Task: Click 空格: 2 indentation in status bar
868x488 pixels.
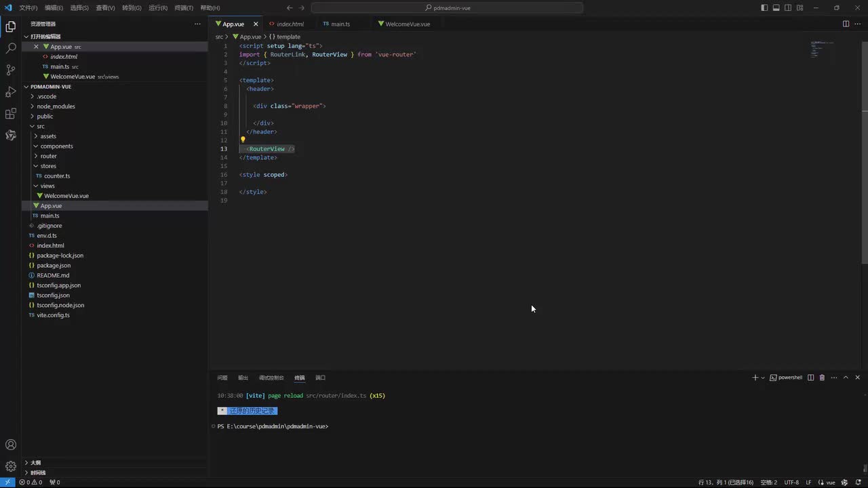Action: coord(769,483)
